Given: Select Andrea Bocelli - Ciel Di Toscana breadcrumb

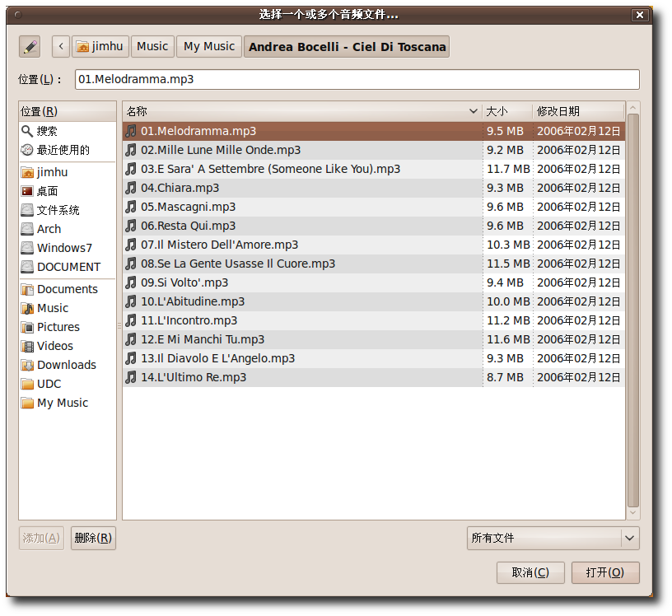Looking at the screenshot, I should coord(347,46).
